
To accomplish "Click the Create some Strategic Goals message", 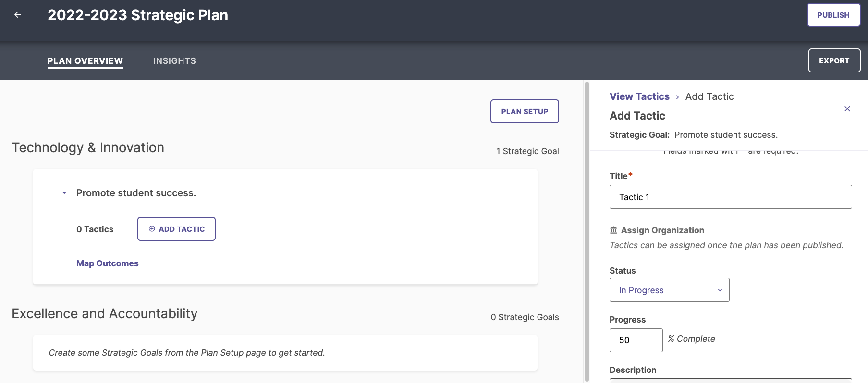I will click(x=187, y=353).
